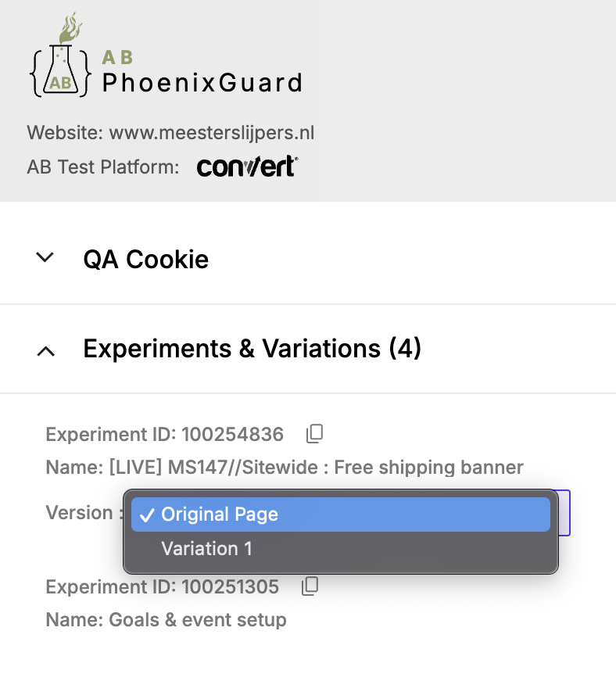Copy Experiment ID 100251305 using the copy icon
This screenshot has width=616, height=674.
pos(310,585)
